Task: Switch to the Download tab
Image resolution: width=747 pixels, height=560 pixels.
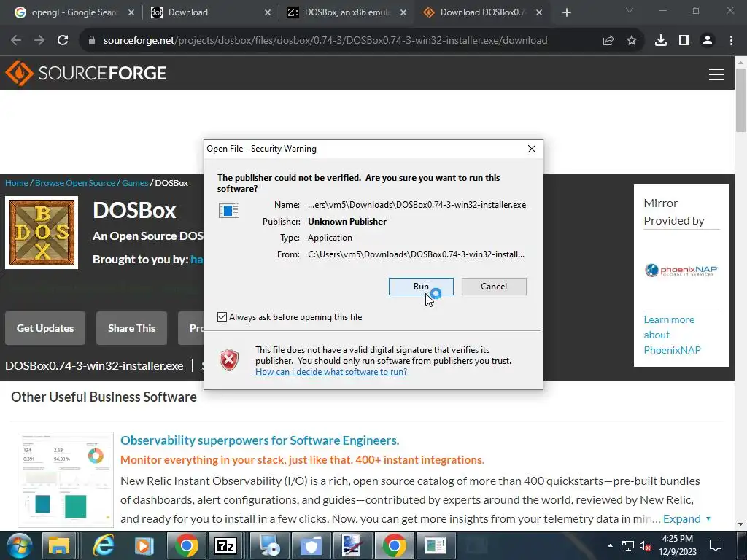Action: [209, 12]
